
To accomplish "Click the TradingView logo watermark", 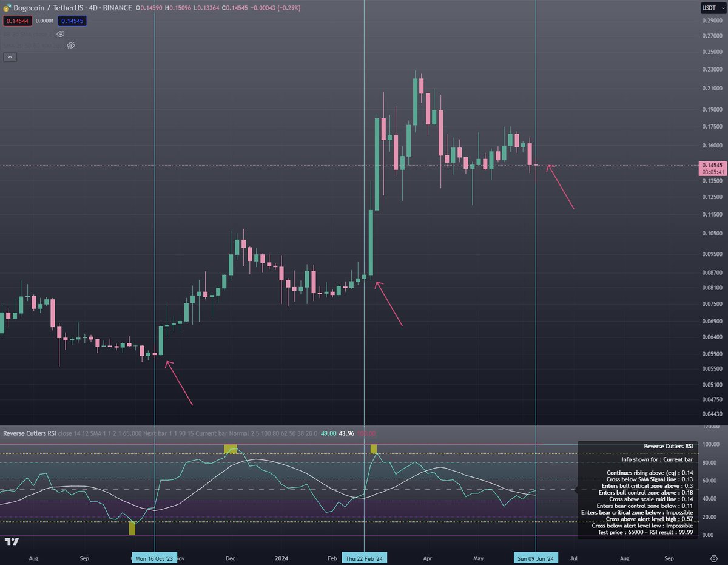I will (x=11, y=541).
